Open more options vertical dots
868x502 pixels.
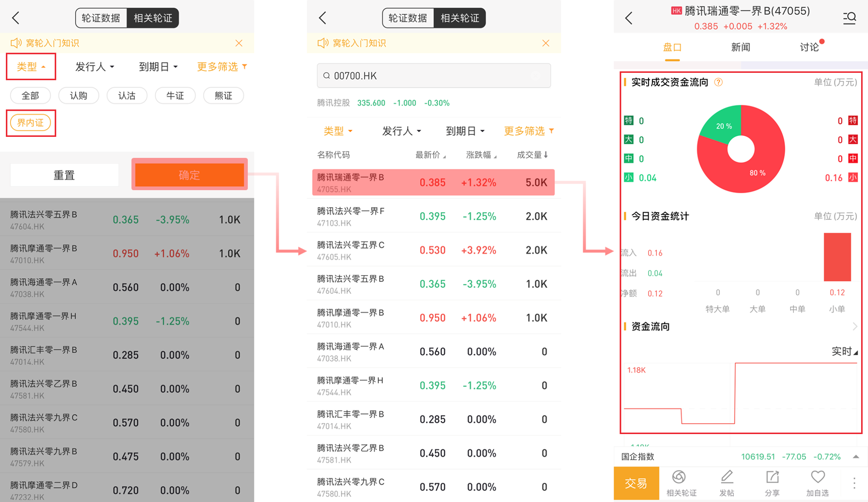pyautogui.click(x=854, y=483)
